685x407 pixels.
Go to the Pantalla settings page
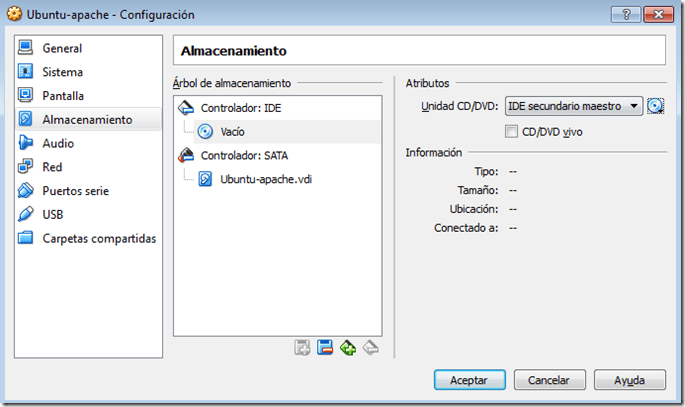[x=62, y=96]
